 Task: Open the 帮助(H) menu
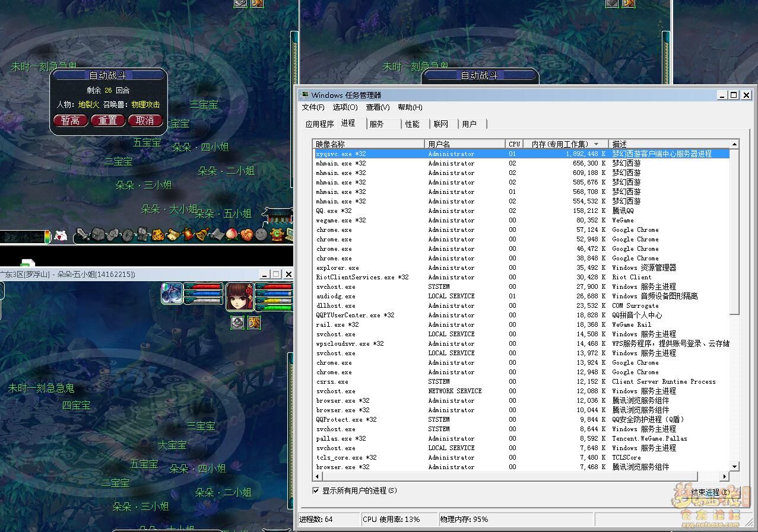coord(410,107)
